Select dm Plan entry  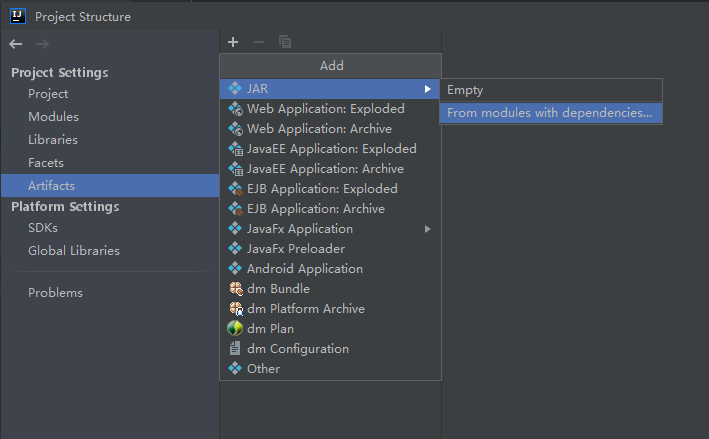coord(330,328)
